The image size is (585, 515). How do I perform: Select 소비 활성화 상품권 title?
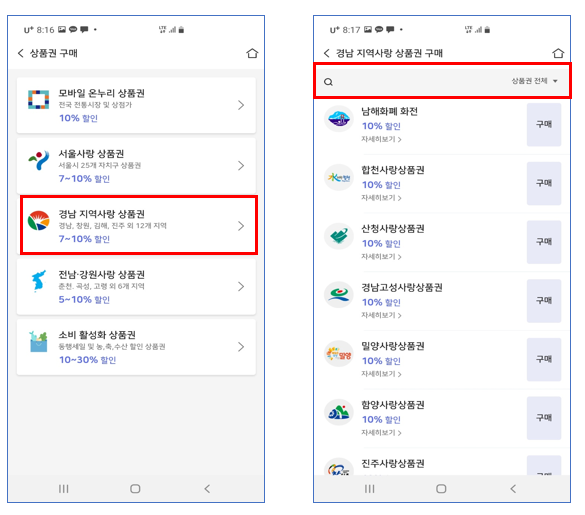pos(97,335)
